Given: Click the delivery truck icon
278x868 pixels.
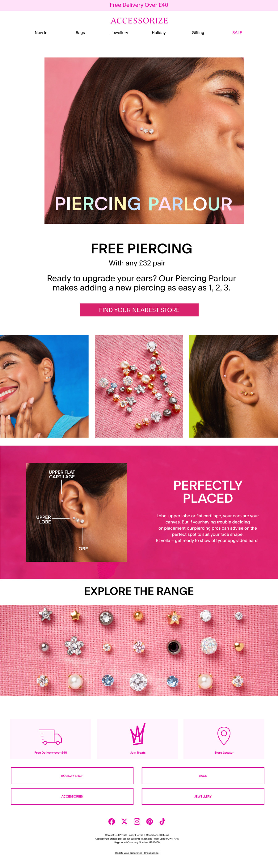Looking at the screenshot, I should [x=51, y=737].
